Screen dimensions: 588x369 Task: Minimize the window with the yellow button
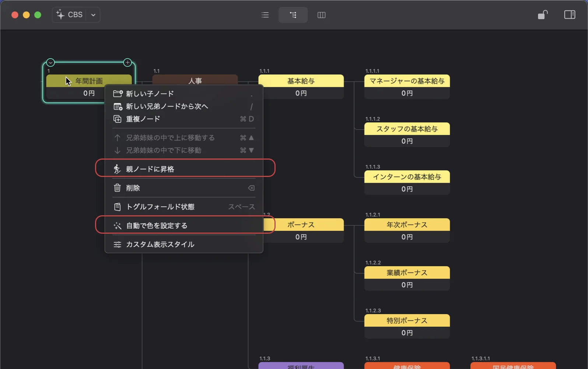26,15
